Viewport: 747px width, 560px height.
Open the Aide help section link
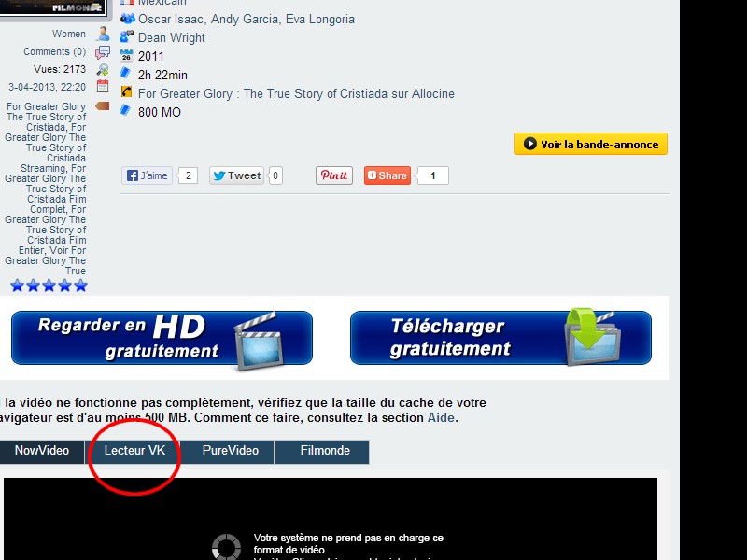(441, 417)
